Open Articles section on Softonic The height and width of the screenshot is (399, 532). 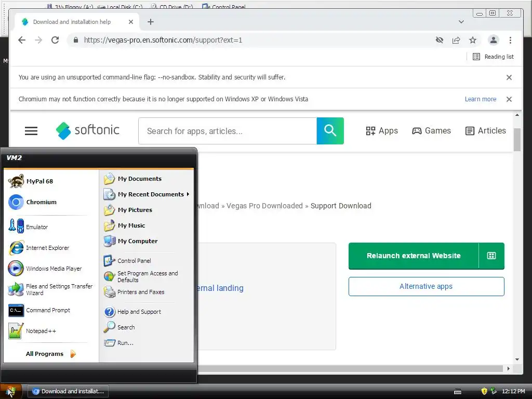pyautogui.click(x=486, y=130)
